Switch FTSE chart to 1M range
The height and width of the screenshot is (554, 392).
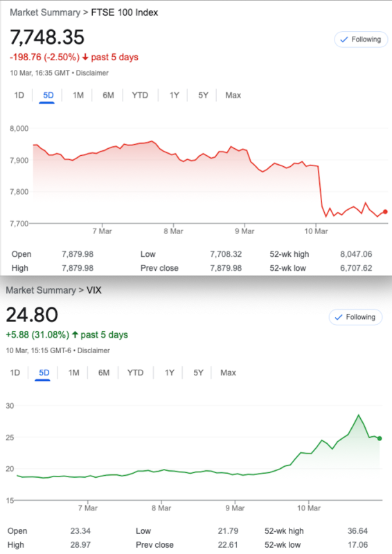pyautogui.click(x=78, y=95)
